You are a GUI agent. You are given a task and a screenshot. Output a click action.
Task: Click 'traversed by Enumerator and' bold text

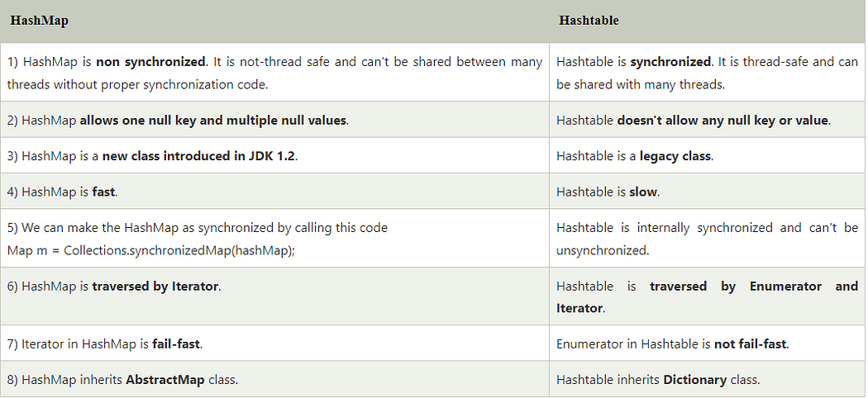coord(754,287)
